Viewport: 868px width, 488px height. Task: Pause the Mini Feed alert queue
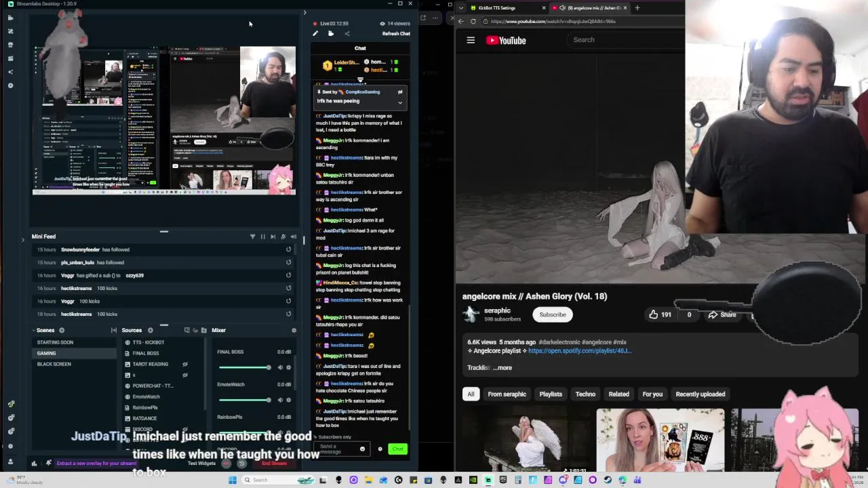pyautogui.click(x=262, y=237)
